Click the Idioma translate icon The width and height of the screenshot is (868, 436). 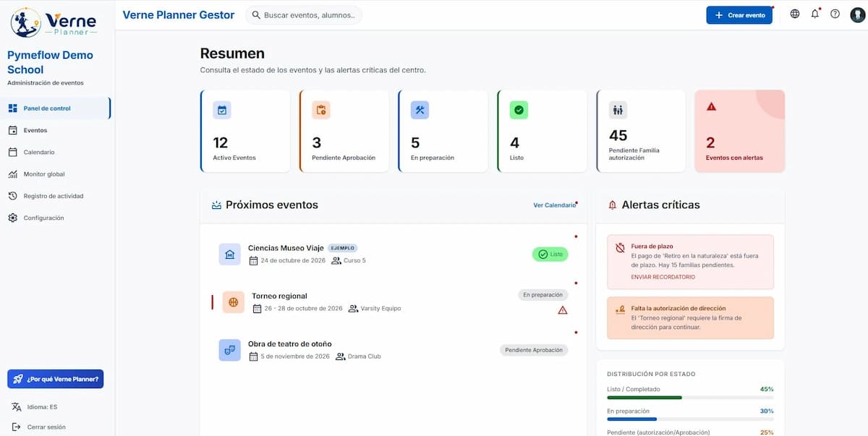tap(16, 407)
